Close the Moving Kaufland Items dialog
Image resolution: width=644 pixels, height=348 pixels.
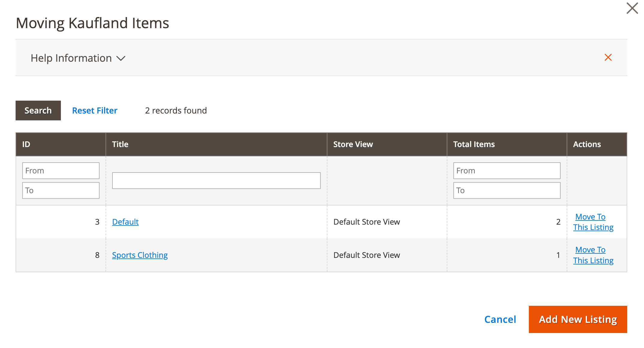pyautogui.click(x=632, y=8)
